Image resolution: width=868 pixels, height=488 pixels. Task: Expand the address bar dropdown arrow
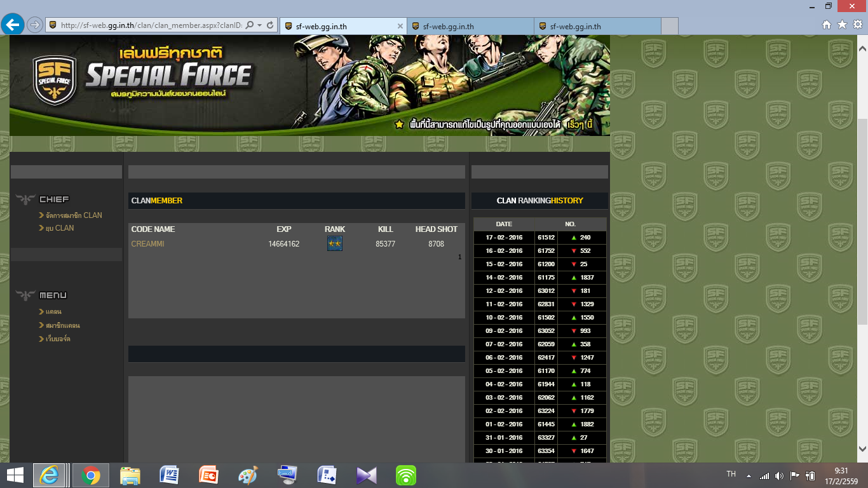pos(260,25)
